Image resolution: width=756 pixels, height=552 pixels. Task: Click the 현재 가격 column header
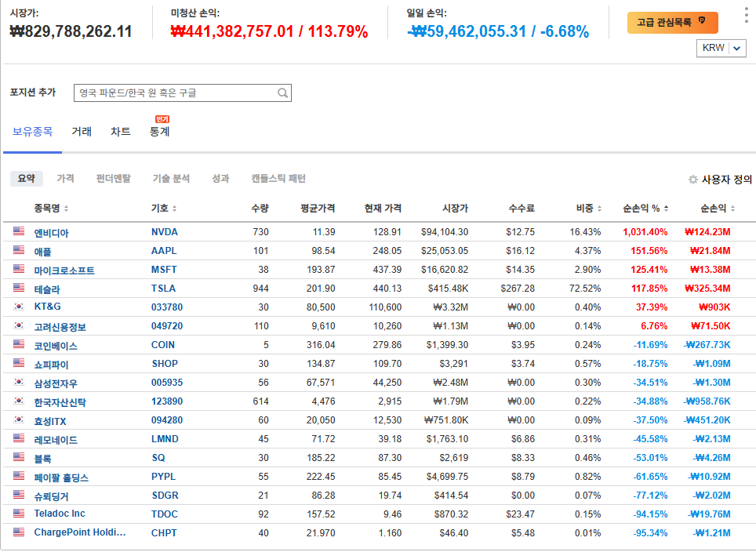[383, 209]
